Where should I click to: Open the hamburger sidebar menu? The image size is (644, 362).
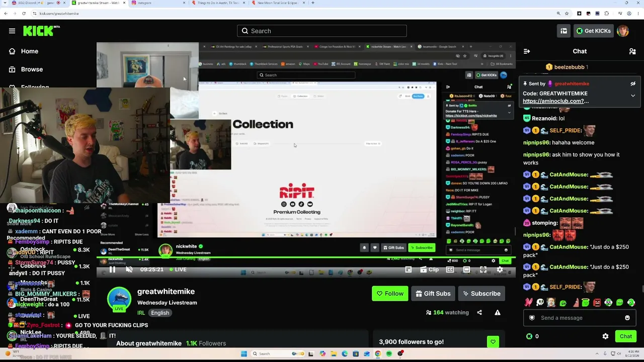(x=12, y=31)
